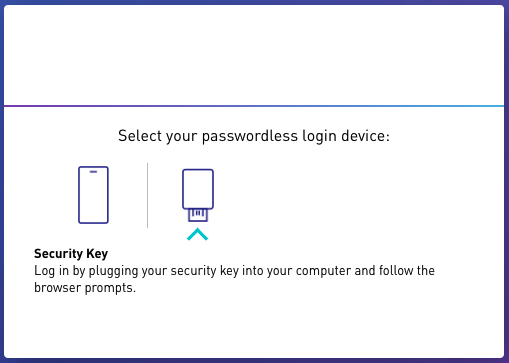Select the USB security key icon
Viewport: 509px width, 363px height.
tap(198, 195)
